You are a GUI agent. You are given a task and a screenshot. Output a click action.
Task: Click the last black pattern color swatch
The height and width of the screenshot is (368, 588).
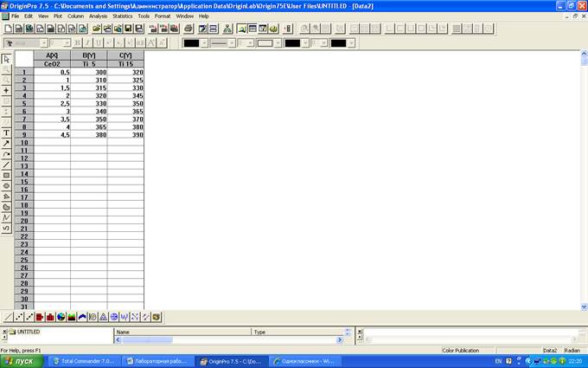tap(338, 43)
